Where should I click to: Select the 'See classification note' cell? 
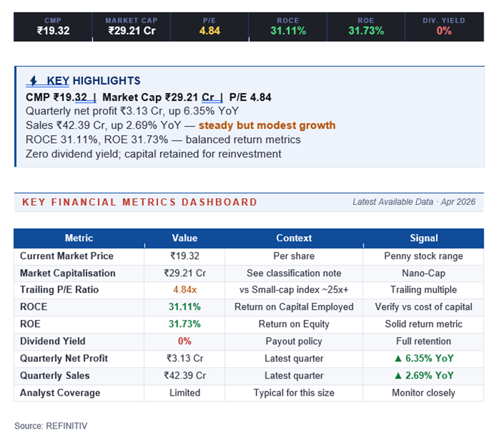294,273
